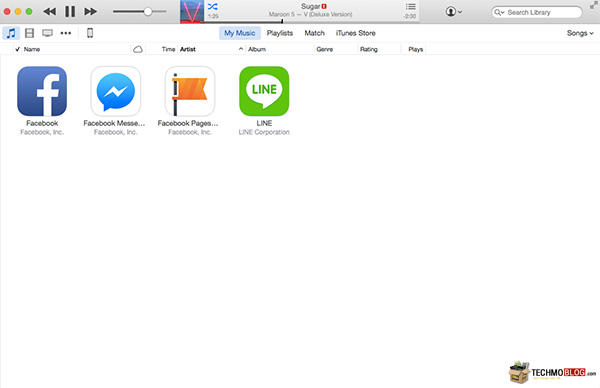Viewport: 600px width, 388px height.
Task: Enter full screen with the arrows icon
Action: point(594,5)
